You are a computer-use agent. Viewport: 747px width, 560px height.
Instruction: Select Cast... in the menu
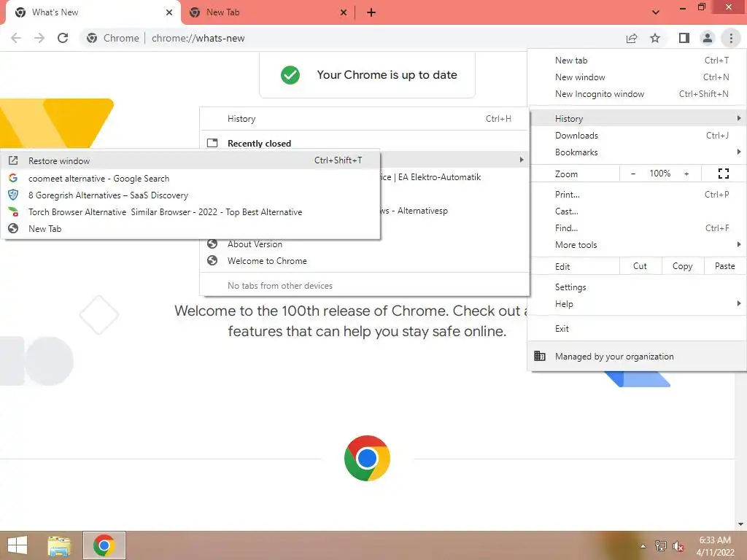tap(638, 211)
